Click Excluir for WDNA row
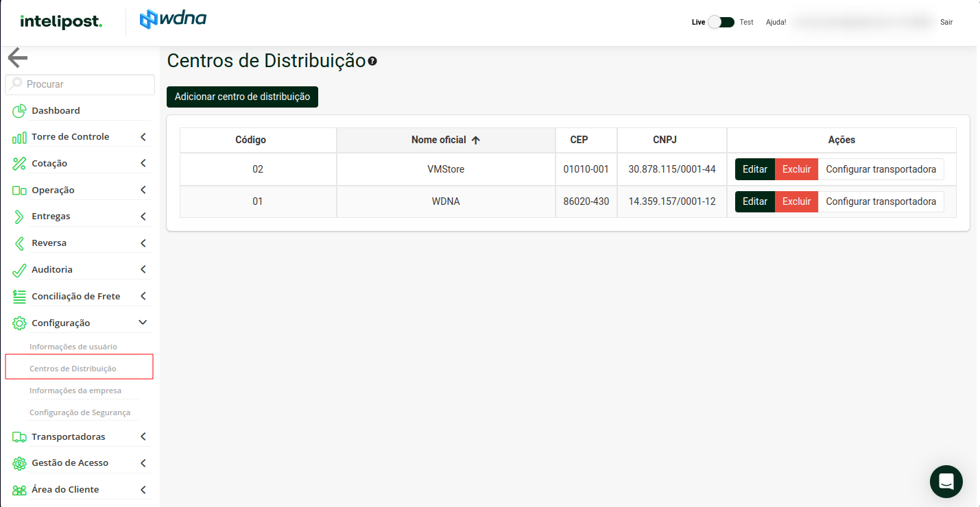This screenshot has width=980, height=507. pyautogui.click(x=796, y=201)
